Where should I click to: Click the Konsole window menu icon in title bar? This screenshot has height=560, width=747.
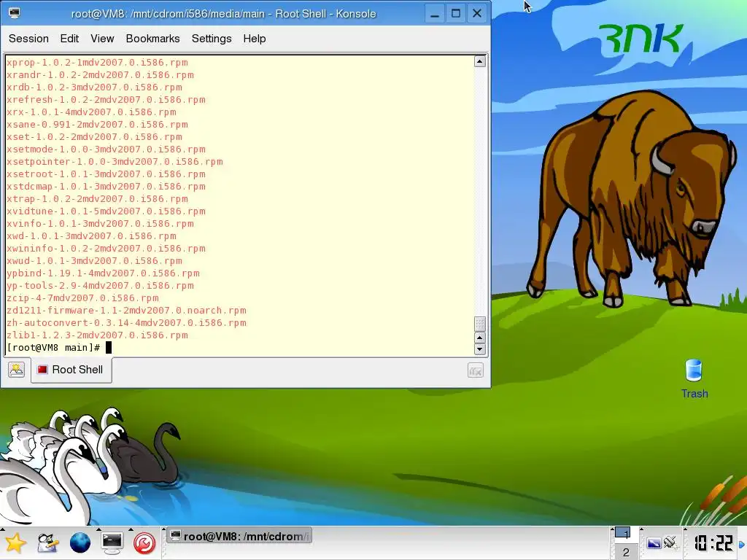click(x=15, y=13)
